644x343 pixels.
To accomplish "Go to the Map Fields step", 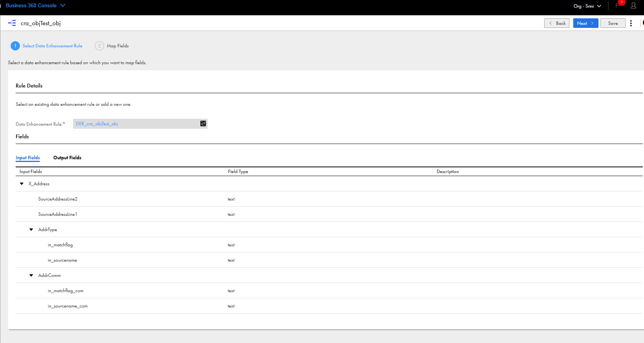I will (118, 46).
